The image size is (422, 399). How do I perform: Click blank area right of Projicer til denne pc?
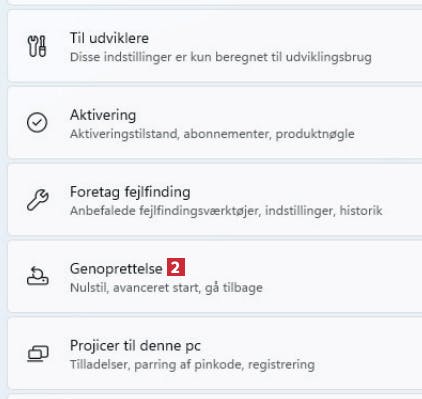(x=310, y=346)
